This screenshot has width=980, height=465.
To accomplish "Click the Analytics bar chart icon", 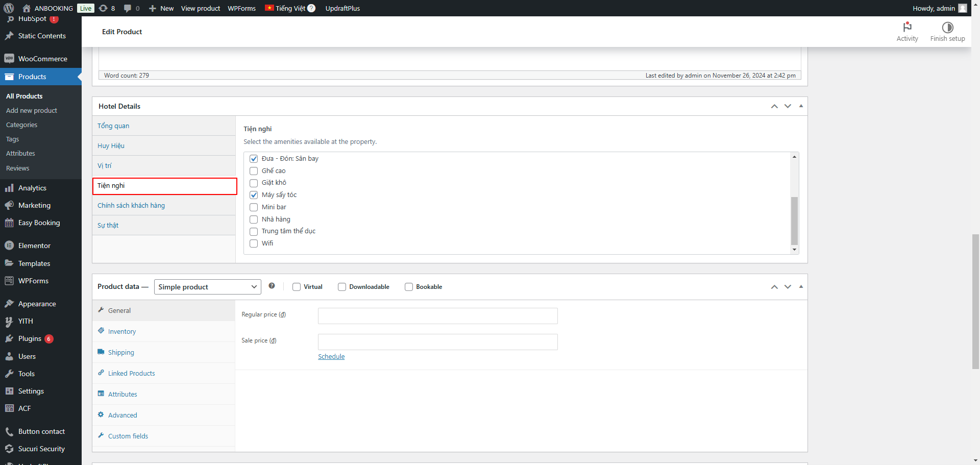I will pos(9,188).
